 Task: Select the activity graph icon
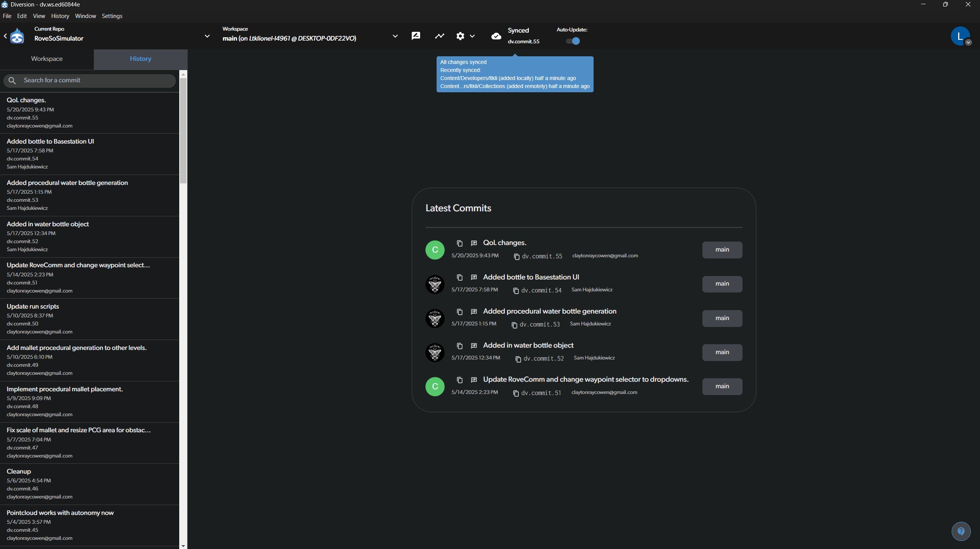pos(439,36)
